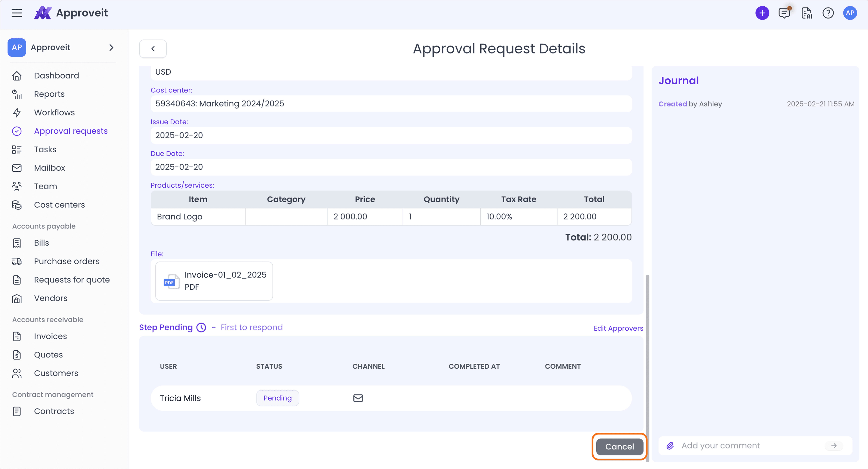Click the Mailbox envelope icon in sidebar
This screenshot has width=868, height=469.
tap(17, 168)
